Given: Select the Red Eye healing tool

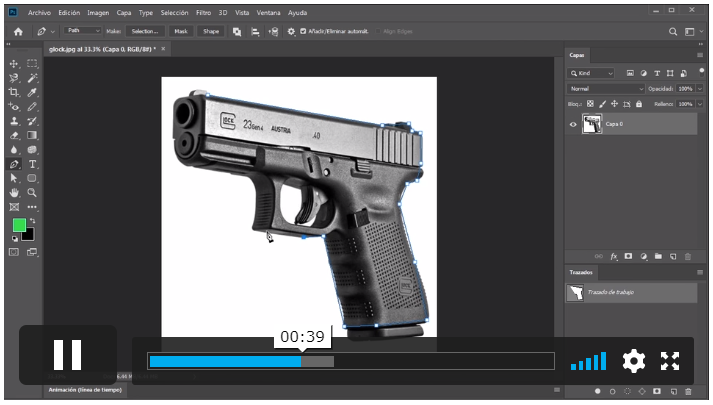Looking at the screenshot, I should [14, 107].
